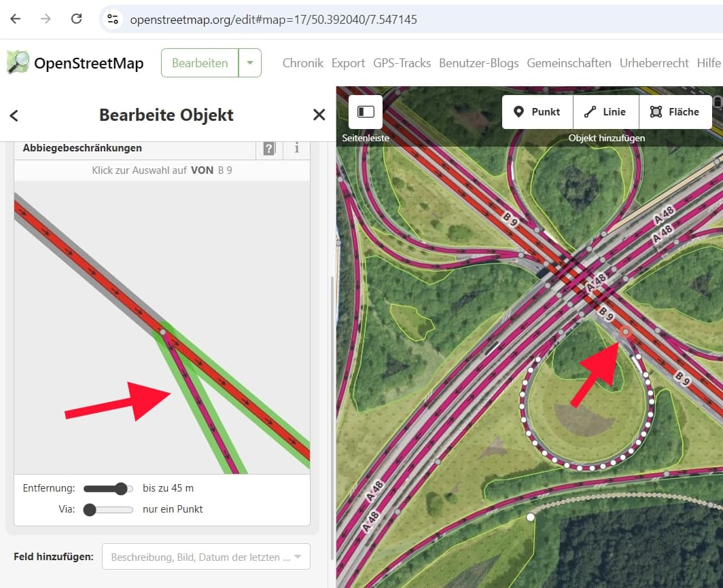The width and height of the screenshot is (723, 588).
Task: Go back with the left chevron in panel
Action: click(14, 115)
